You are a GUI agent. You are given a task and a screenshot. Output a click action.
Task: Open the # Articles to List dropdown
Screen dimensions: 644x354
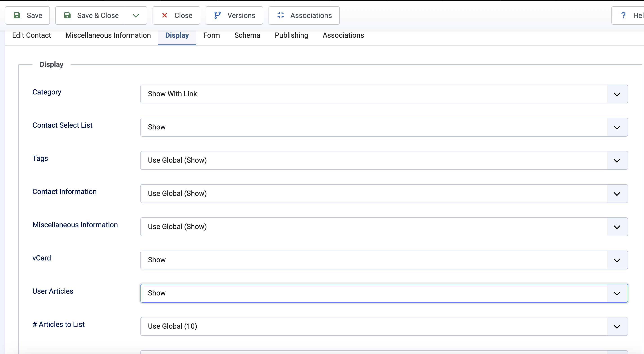(x=384, y=326)
